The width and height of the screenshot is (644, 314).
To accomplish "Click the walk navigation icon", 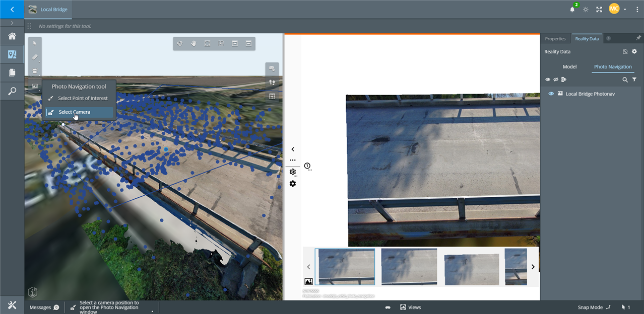I will tap(272, 82).
